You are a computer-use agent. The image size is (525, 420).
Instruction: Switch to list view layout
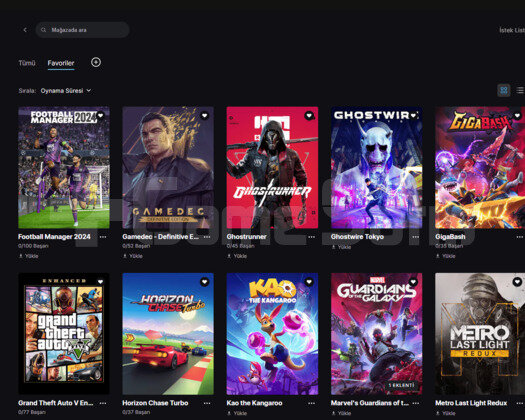(x=520, y=90)
